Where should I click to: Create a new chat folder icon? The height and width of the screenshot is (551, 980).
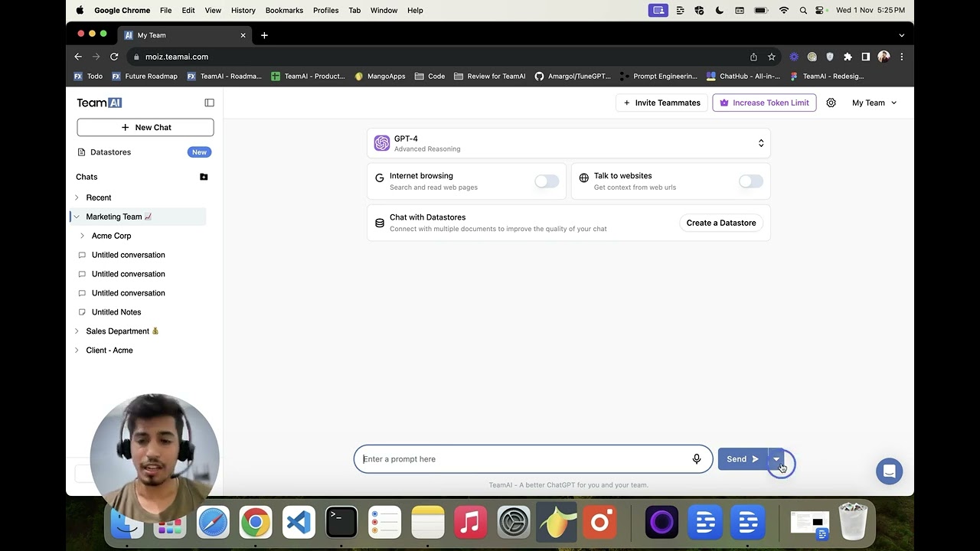(204, 177)
